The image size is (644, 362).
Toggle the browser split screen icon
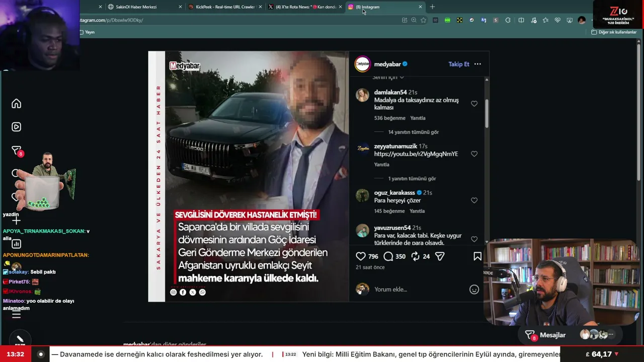click(521, 20)
